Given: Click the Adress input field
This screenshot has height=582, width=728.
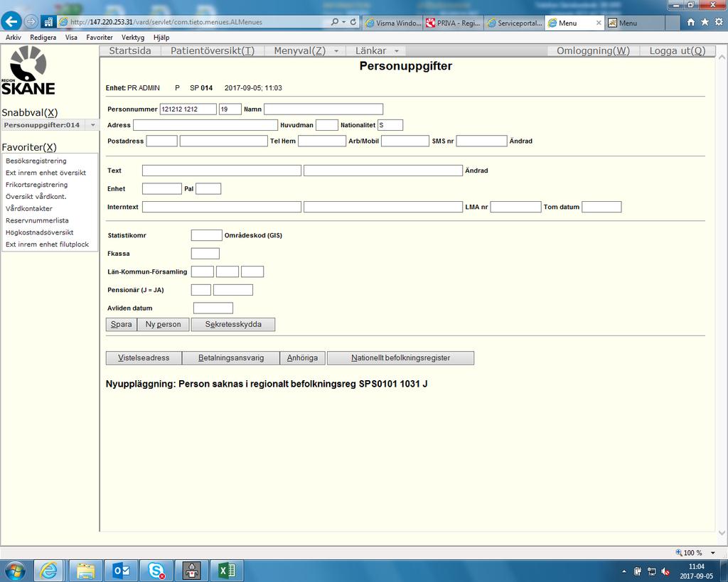Looking at the screenshot, I should (205, 125).
